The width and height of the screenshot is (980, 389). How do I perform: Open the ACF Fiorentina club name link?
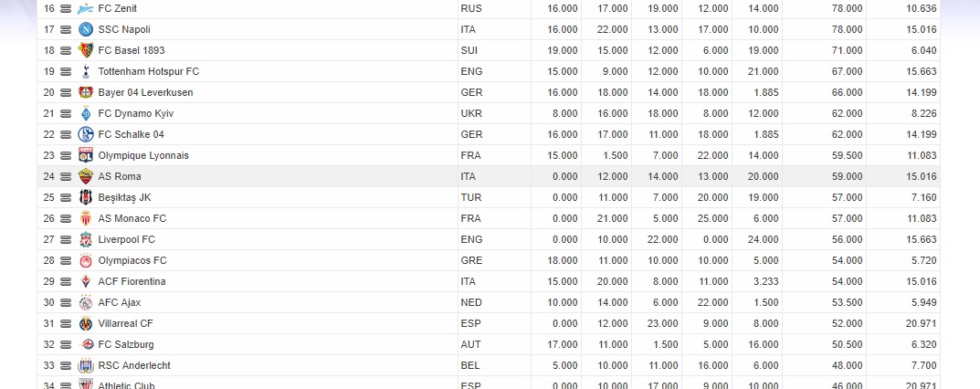[x=132, y=281]
